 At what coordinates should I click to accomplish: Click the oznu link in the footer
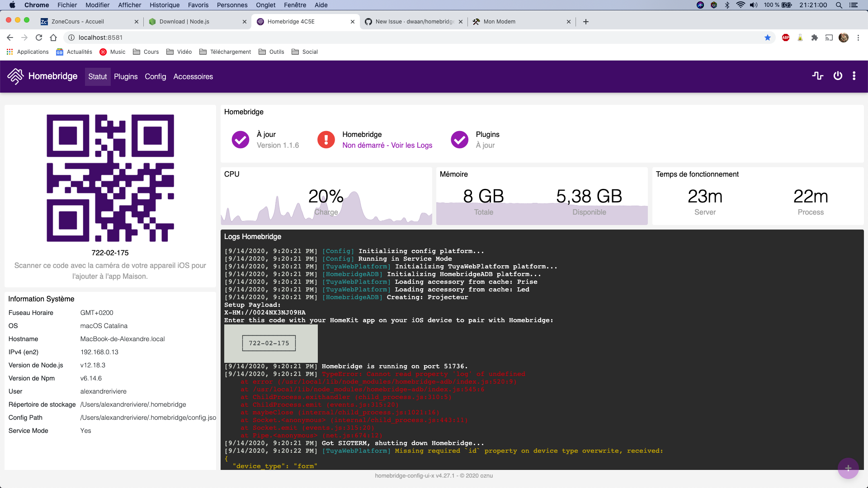(486, 476)
